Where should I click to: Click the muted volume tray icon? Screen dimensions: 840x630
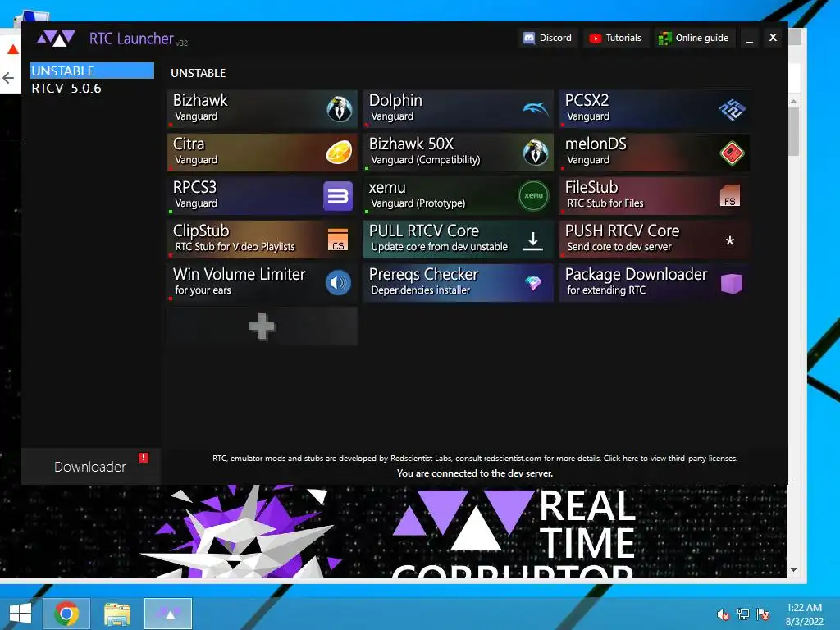click(723, 614)
